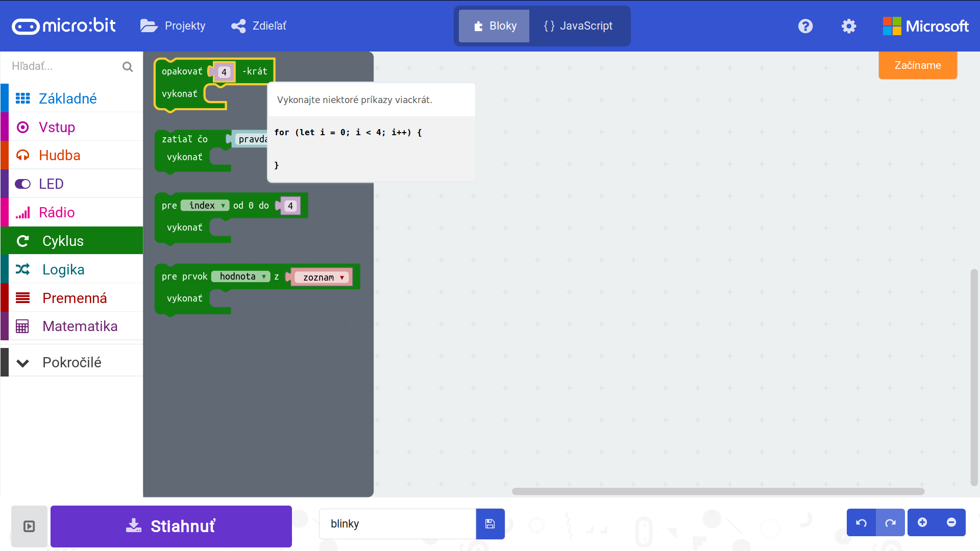This screenshot has height=551, width=980.
Task: Click the Začíname getting started button
Action: (x=917, y=65)
